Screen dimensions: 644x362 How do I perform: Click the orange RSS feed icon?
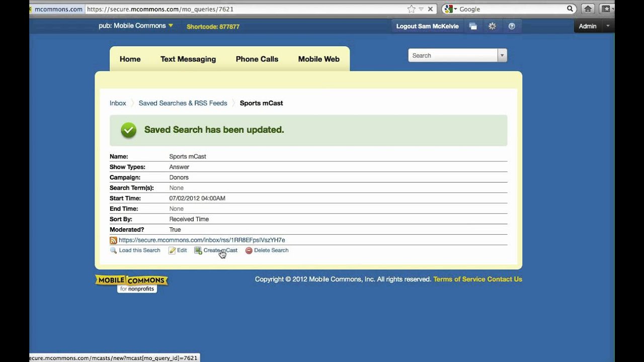pos(113,240)
